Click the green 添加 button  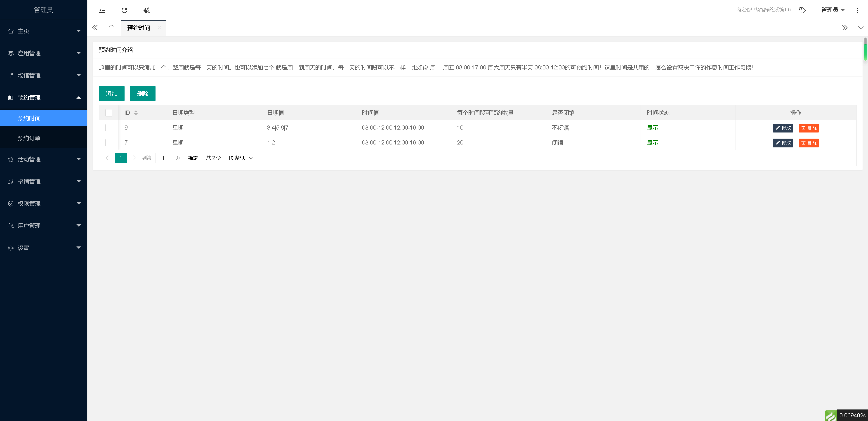pyautogui.click(x=111, y=94)
